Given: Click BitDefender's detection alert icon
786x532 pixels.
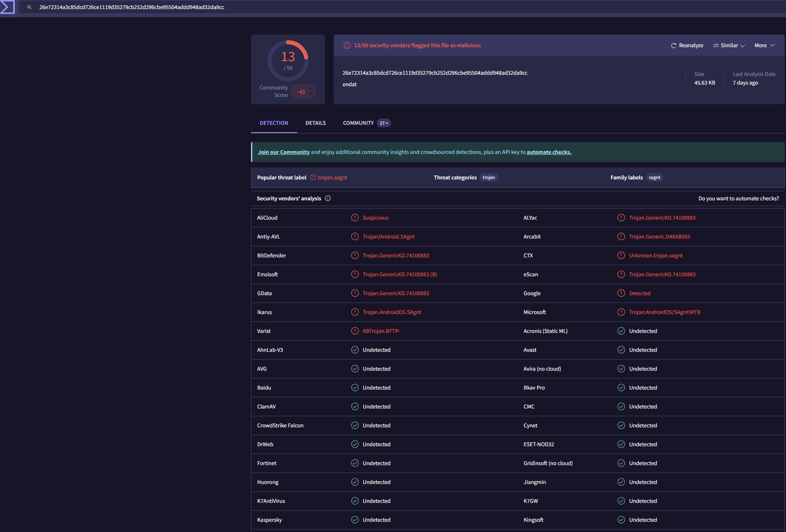Looking at the screenshot, I should 355,255.
